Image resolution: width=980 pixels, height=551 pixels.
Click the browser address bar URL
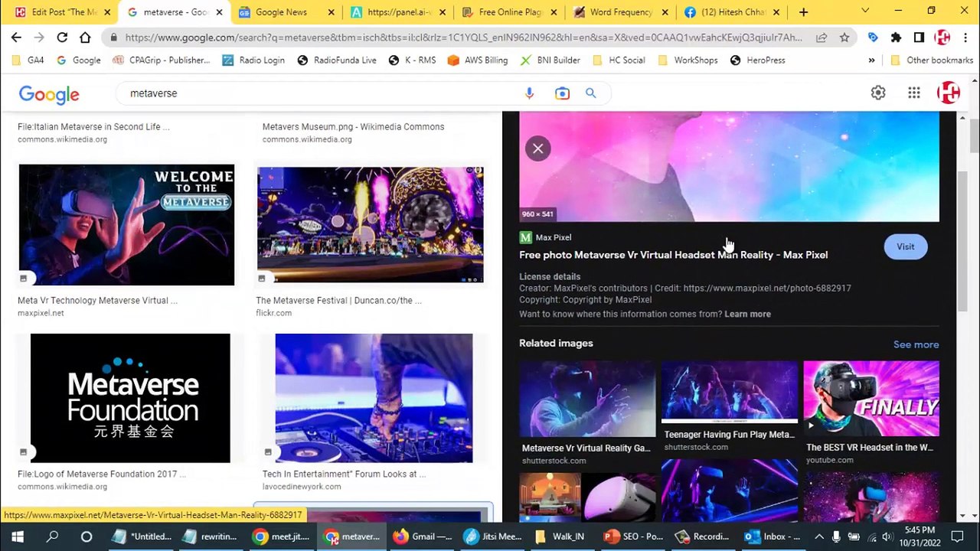[463, 37]
